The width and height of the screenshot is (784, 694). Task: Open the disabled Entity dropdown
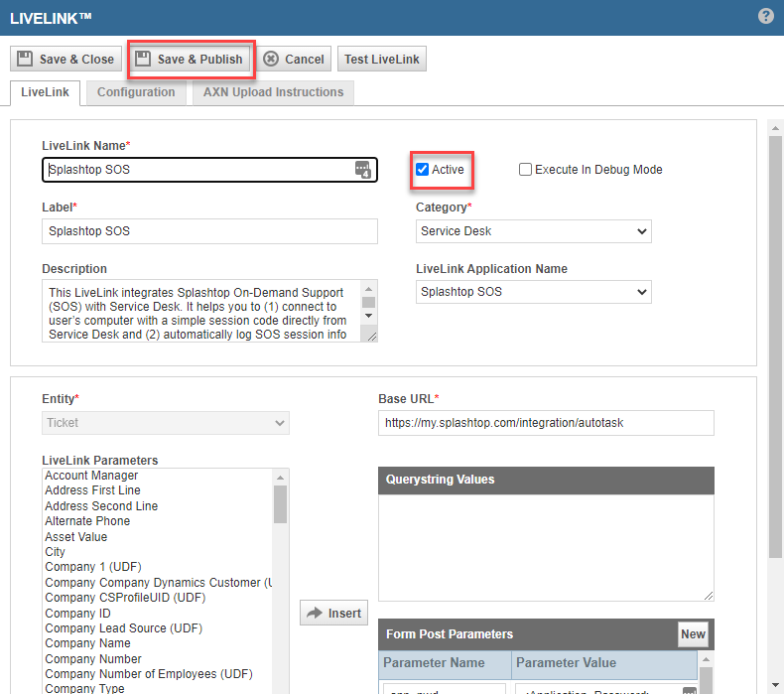166,423
